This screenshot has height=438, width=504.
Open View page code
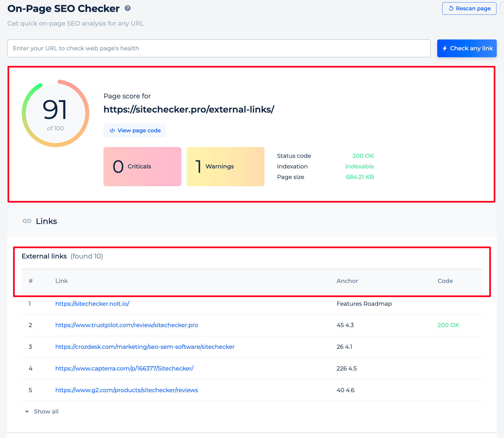pyautogui.click(x=135, y=130)
